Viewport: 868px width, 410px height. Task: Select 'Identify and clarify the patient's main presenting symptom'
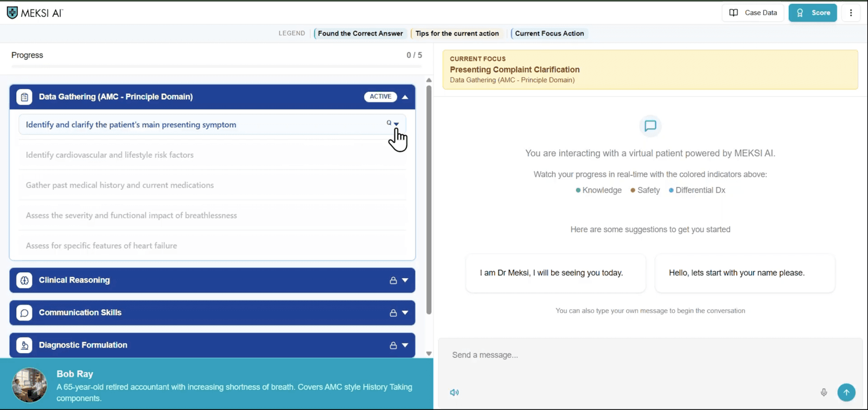[x=212, y=125]
